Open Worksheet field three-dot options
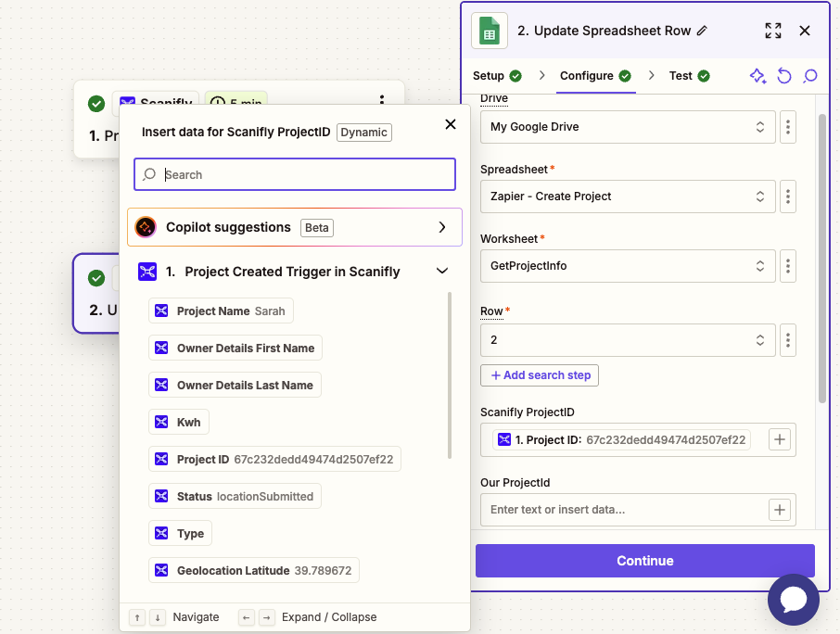This screenshot has height=634, width=840. 788,266
